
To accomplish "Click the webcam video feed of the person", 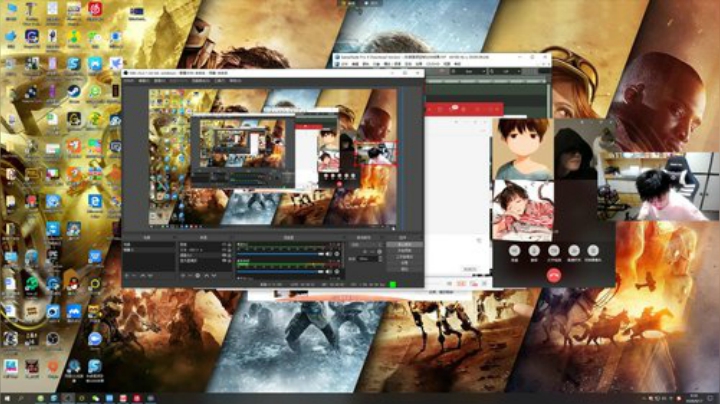I will (658, 187).
